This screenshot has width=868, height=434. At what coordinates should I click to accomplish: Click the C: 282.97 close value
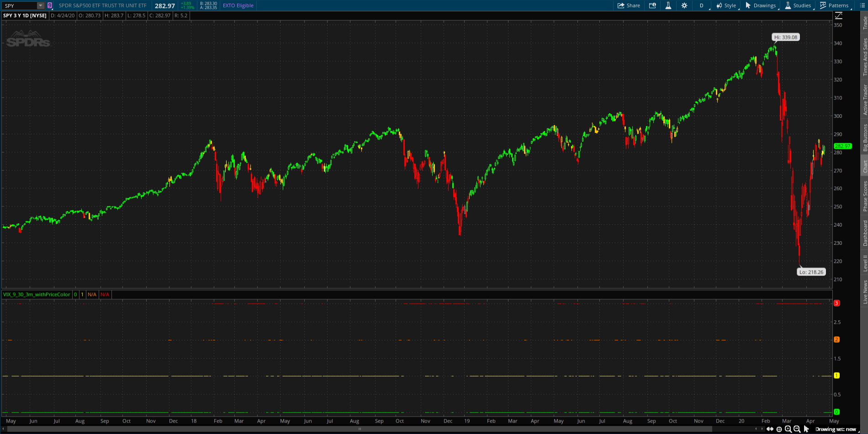pyautogui.click(x=160, y=16)
